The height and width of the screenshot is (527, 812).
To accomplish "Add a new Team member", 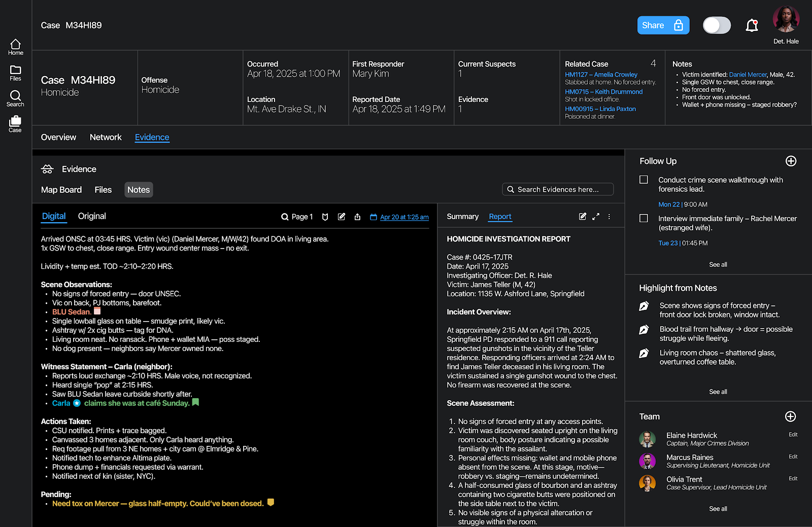I will tap(790, 417).
